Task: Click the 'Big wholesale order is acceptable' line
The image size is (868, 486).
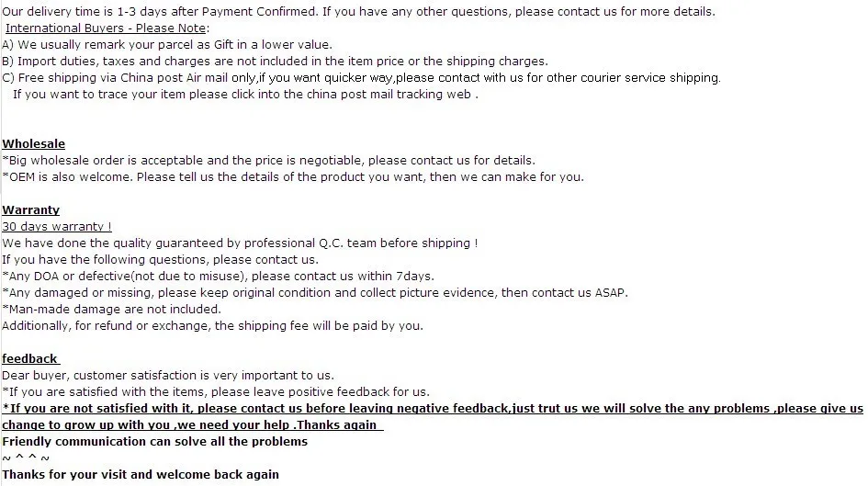Action: click(x=268, y=161)
